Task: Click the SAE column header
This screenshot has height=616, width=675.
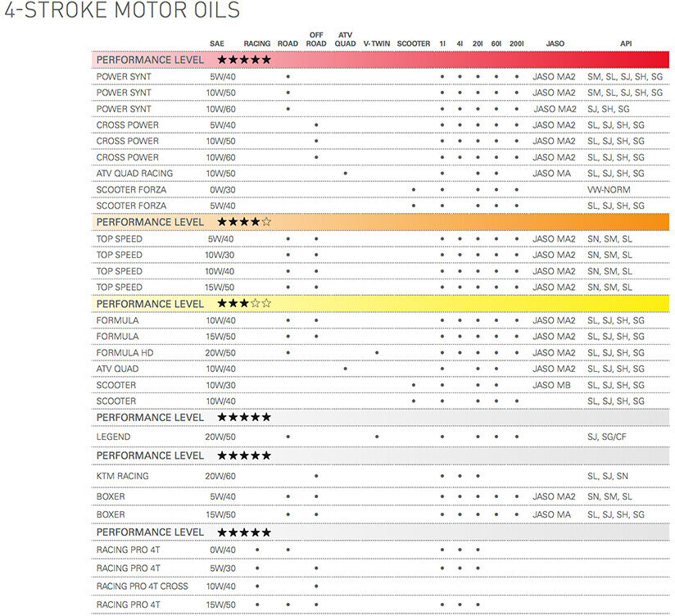Action: point(217,43)
